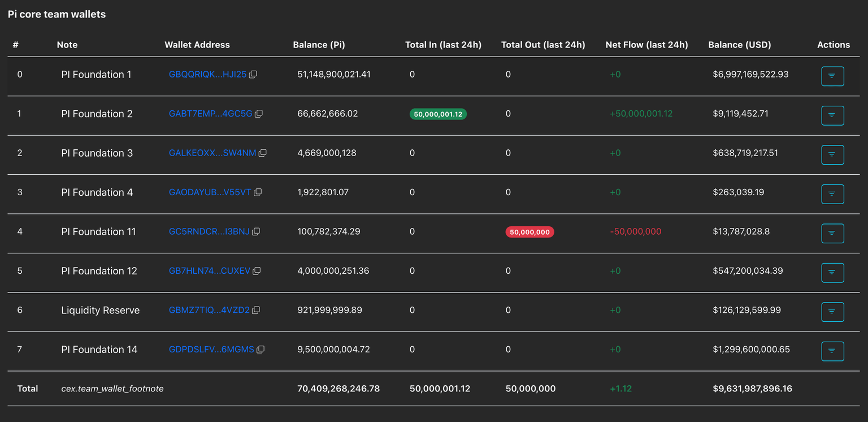
Task: Click the Balance (Pi) column header
Action: (319, 45)
